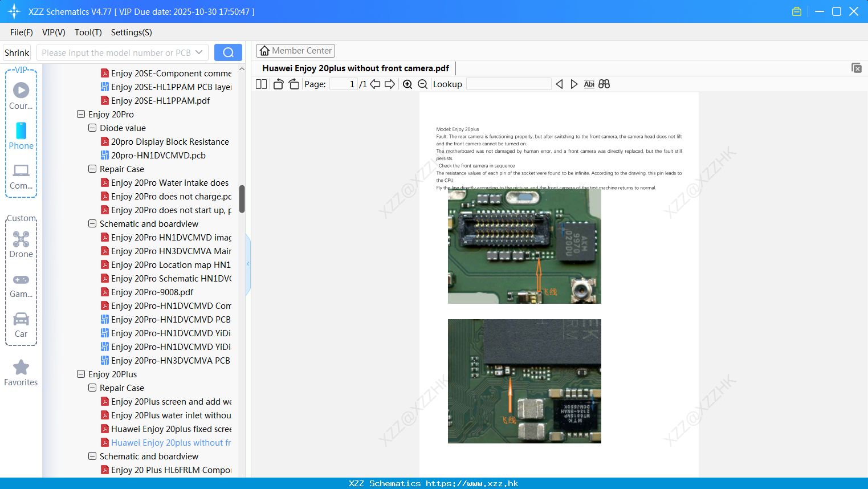The width and height of the screenshot is (868, 489).
Task: Click the Shrink button
Action: pos(17,52)
